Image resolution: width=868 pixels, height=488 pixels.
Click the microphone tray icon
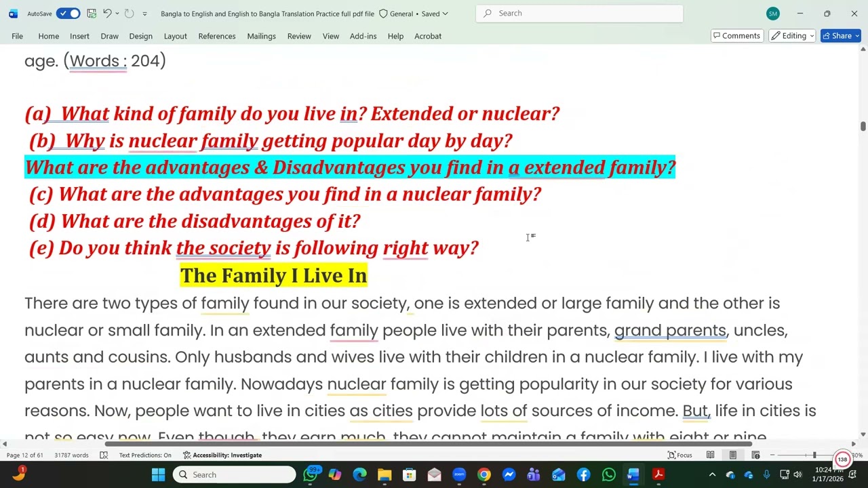[x=766, y=474]
